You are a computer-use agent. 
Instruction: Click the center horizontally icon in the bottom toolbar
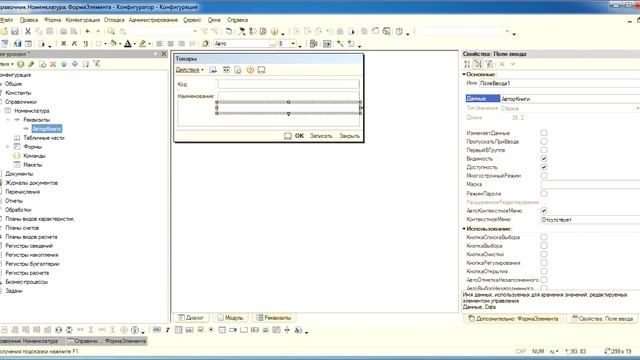(58, 330)
